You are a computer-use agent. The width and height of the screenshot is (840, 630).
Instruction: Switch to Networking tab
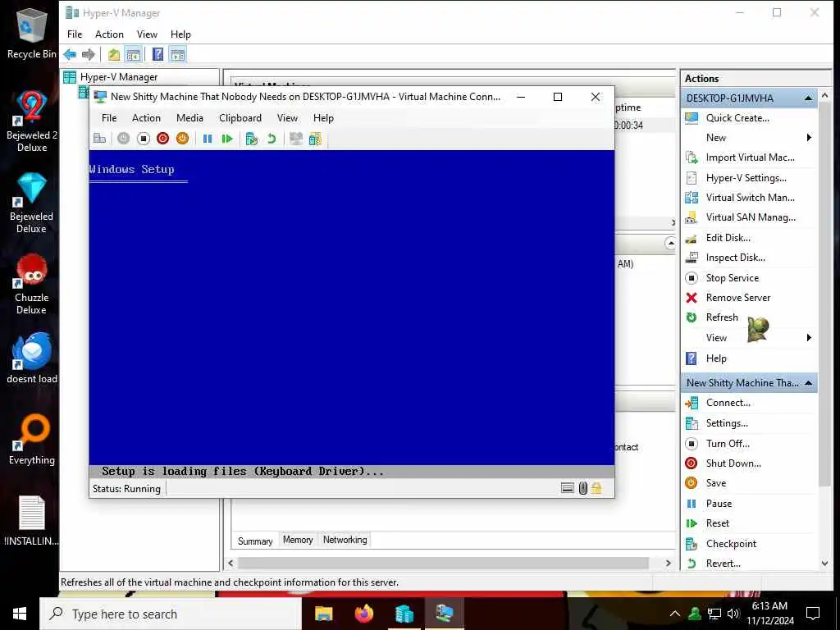click(x=345, y=540)
